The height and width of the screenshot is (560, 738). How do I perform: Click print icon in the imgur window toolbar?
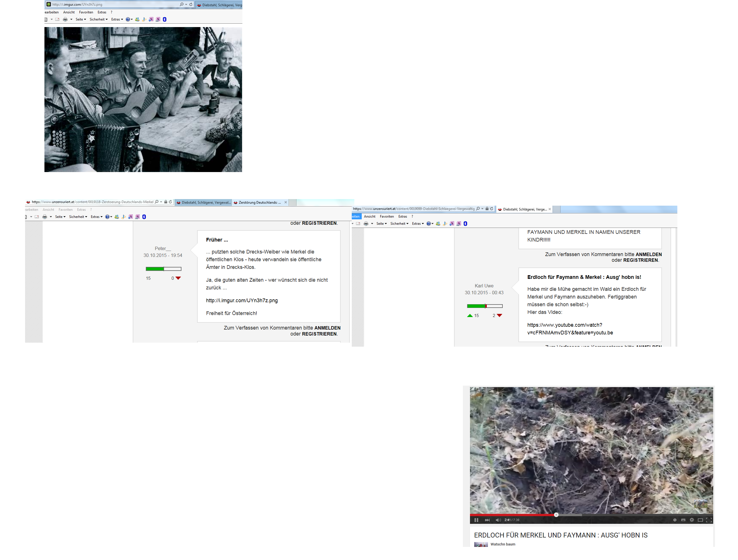click(66, 19)
